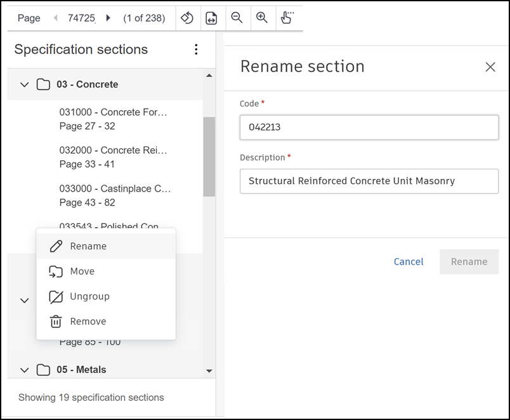Click the sections list scrollbar thumb

point(209,155)
